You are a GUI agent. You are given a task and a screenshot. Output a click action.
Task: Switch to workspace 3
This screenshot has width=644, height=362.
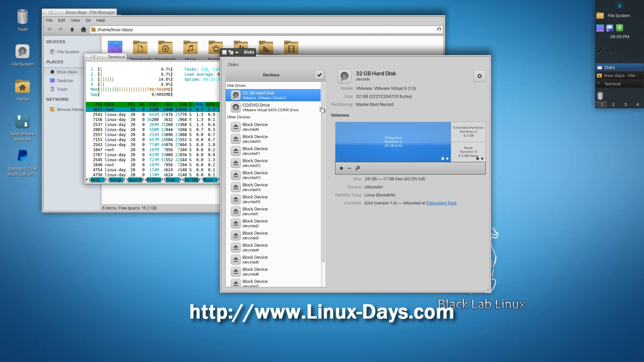(x=626, y=105)
